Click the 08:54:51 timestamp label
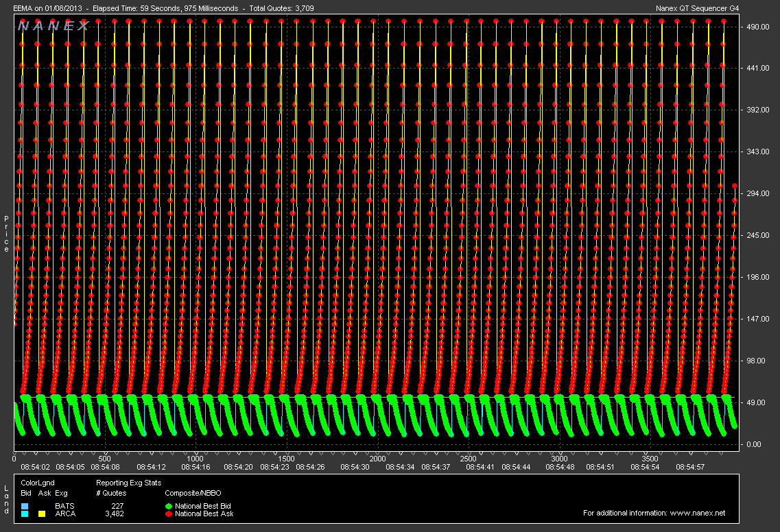The image size is (780, 532). coord(600,467)
